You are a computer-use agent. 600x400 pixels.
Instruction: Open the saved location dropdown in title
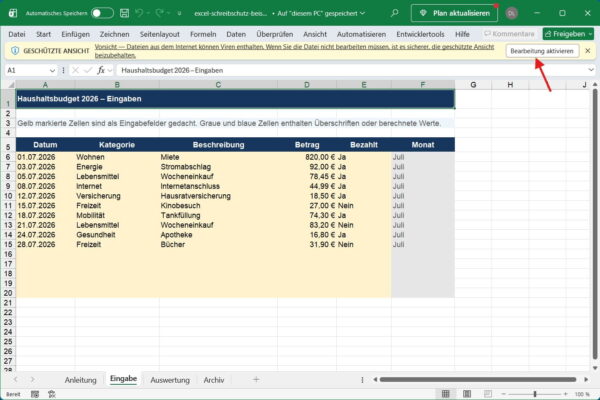(x=362, y=13)
